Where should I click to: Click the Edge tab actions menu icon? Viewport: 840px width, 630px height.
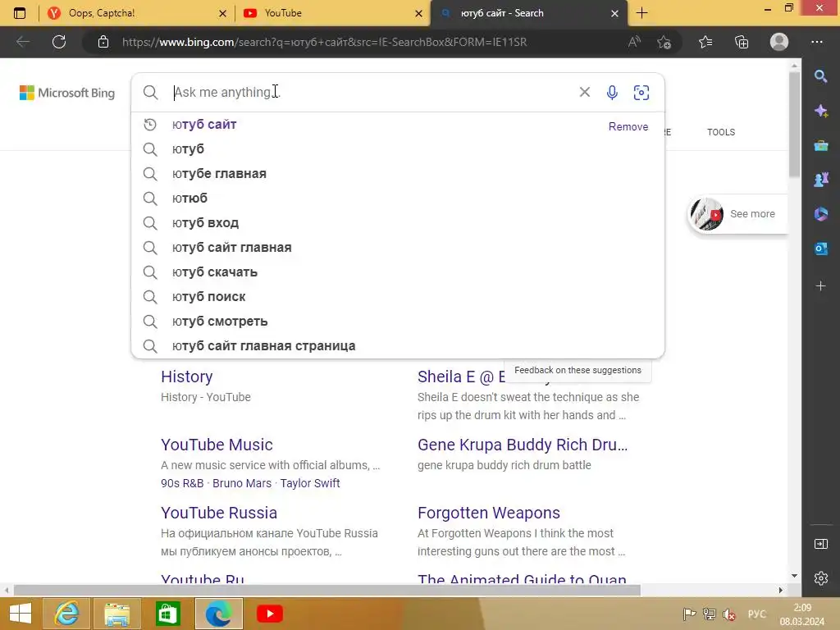click(20, 13)
